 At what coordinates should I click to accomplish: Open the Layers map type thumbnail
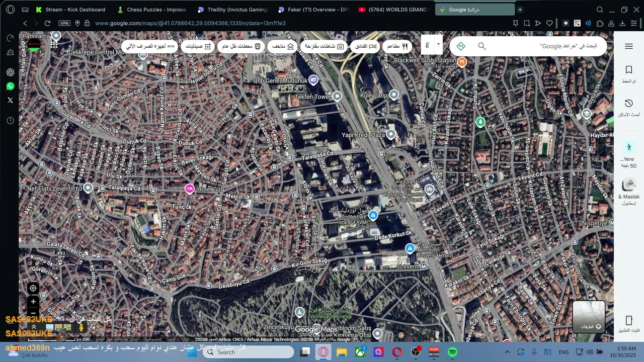point(589,317)
